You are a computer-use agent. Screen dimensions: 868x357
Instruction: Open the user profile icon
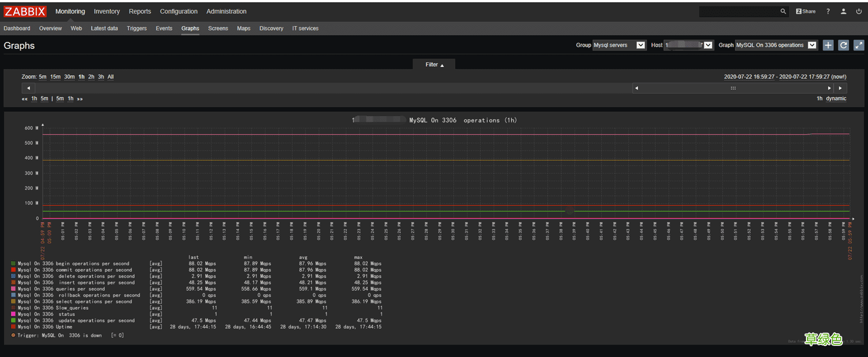pos(843,12)
